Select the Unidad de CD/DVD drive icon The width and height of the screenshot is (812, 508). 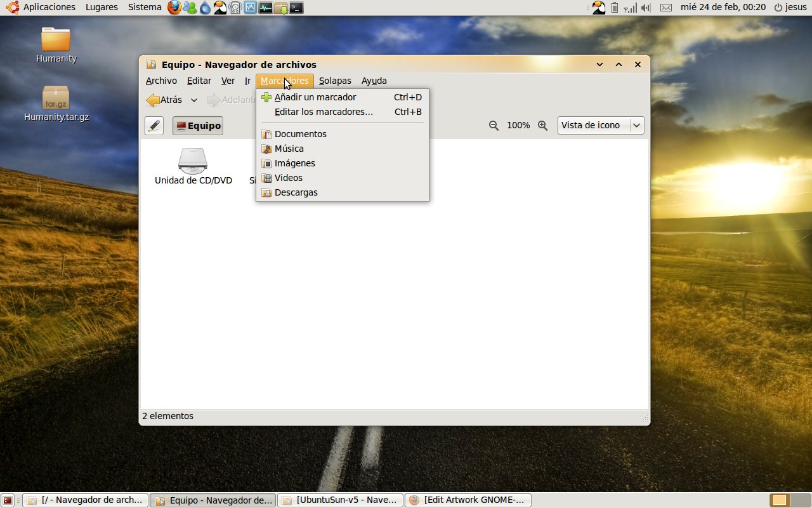[x=193, y=166]
